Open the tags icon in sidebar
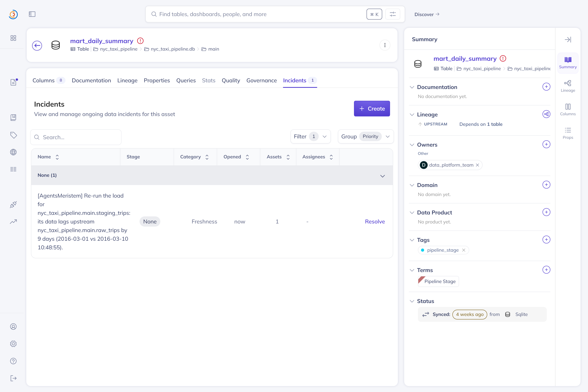 [14, 135]
